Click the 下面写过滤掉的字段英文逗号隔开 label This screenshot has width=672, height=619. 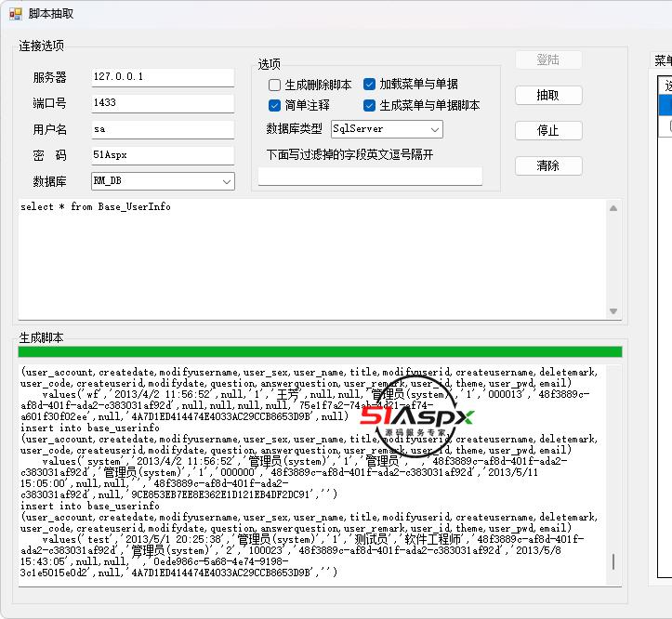click(349, 154)
